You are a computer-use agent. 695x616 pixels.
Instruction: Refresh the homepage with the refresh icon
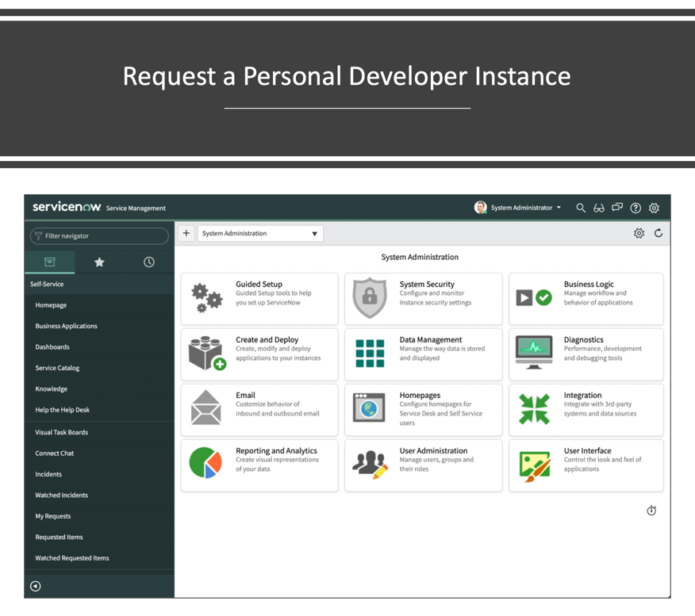659,233
